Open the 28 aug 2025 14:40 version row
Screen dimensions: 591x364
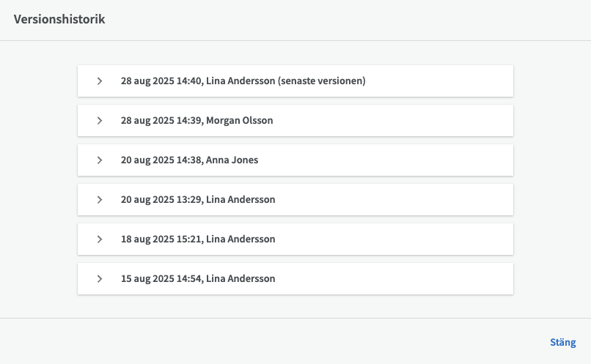295,81
